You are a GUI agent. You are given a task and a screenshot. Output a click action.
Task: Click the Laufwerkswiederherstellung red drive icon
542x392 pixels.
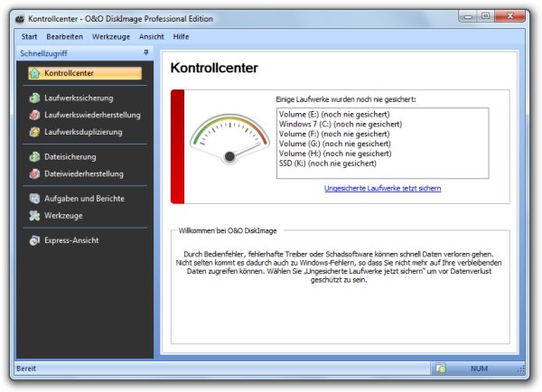[34, 115]
